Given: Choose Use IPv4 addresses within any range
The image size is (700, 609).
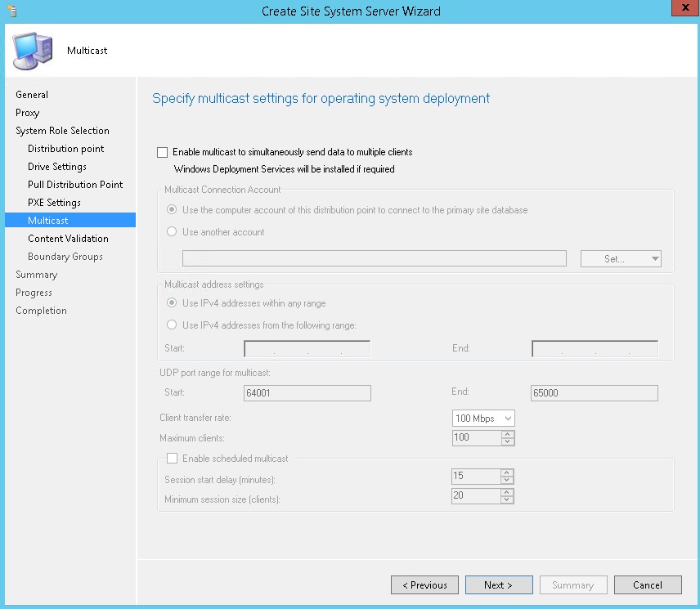Looking at the screenshot, I should [x=172, y=302].
